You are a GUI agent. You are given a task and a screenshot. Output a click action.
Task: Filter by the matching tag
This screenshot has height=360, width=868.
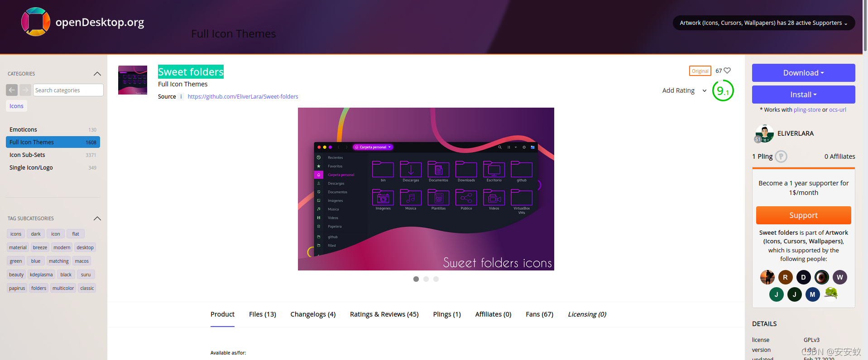(x=59, y=261)
